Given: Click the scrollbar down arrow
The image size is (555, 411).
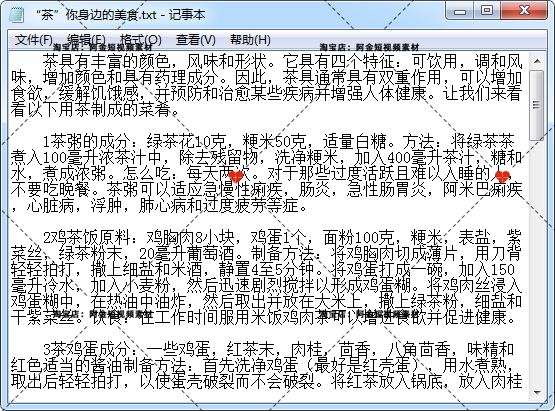Looking at the screenshot, I should pyautogui.click(x=537, y=393).
